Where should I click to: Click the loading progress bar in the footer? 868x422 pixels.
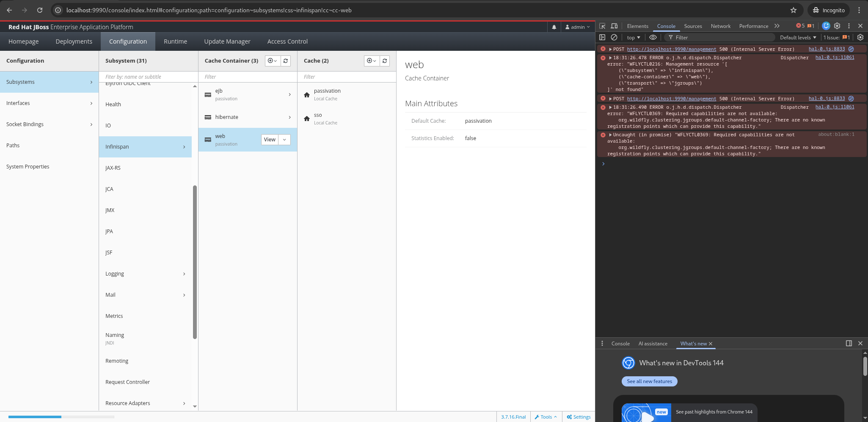pyautogui.click(x=61, y=417)
